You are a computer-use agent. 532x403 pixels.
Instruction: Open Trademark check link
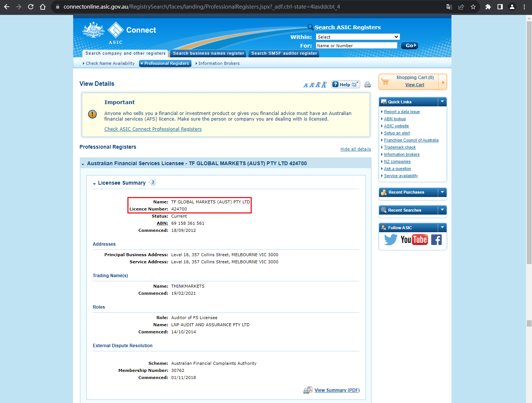pos(400,147)
